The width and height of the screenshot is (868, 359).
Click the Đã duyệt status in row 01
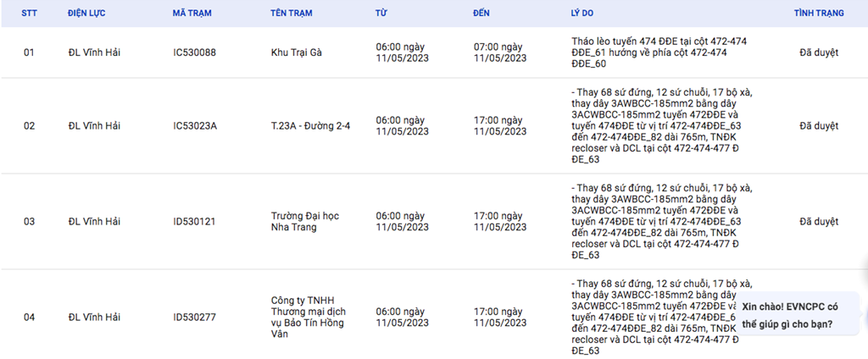(x=819, y=52)
